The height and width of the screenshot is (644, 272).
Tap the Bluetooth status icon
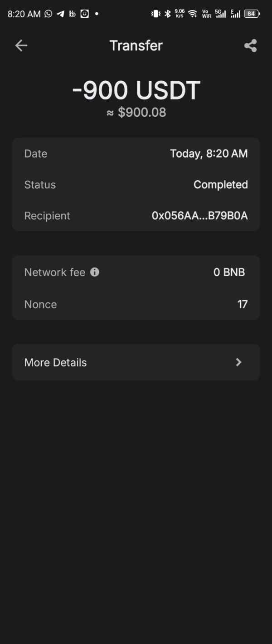pyautogui.click(x=167, y=14)
